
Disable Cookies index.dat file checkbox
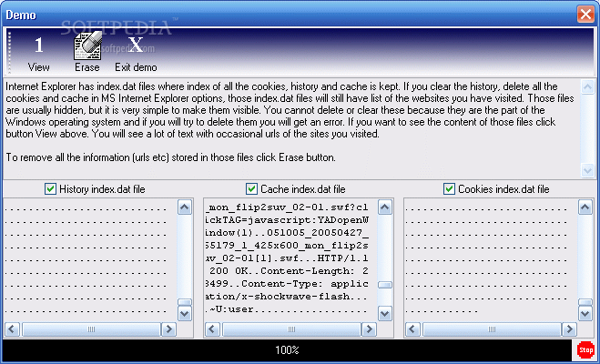[x=449, y=189]
